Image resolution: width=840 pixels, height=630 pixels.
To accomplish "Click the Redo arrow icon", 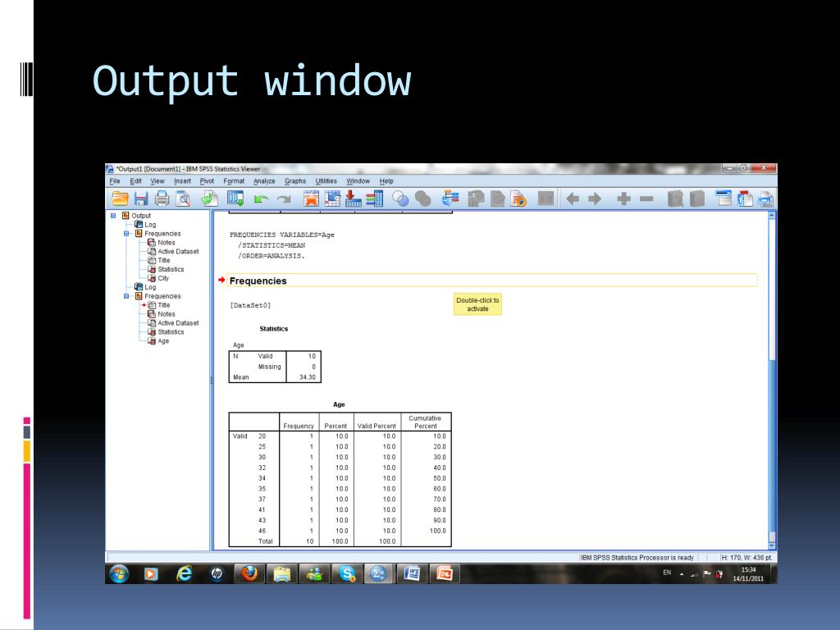I will 284,199.
